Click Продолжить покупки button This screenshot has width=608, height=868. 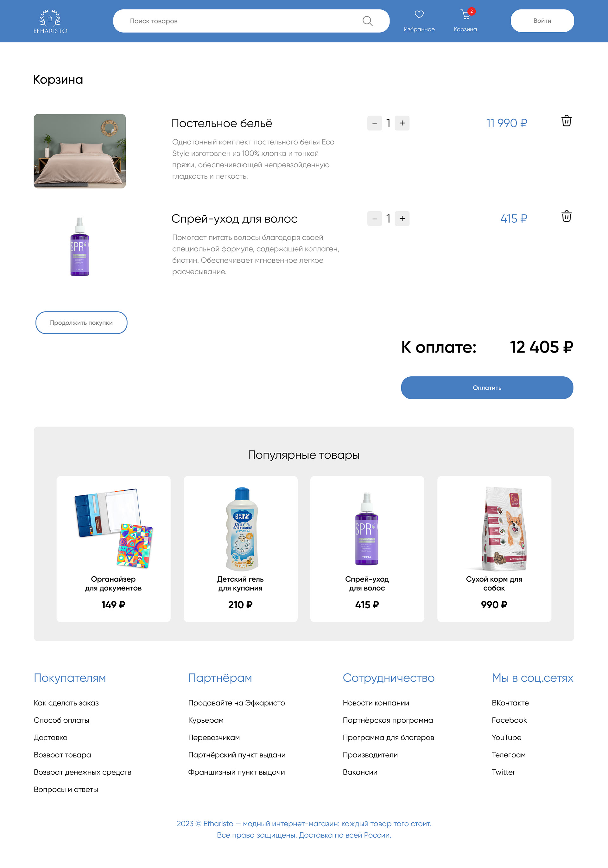(81, 322)
